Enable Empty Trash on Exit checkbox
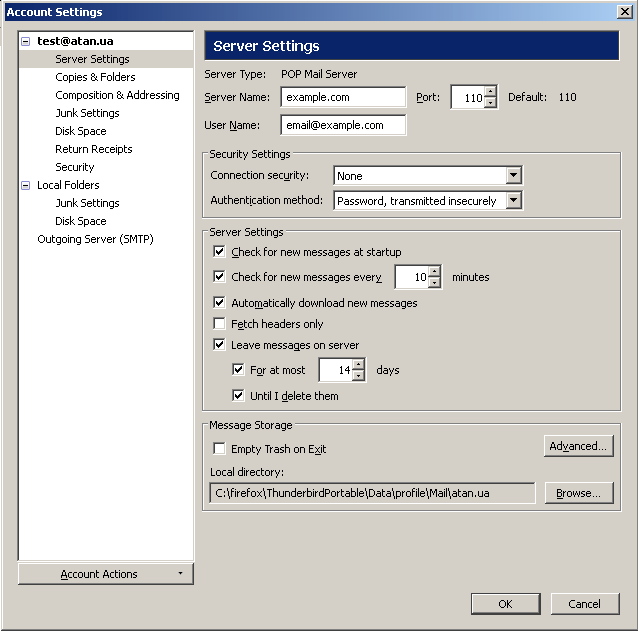The height and width of the screenshot is (631, 638). click(220, 449)
